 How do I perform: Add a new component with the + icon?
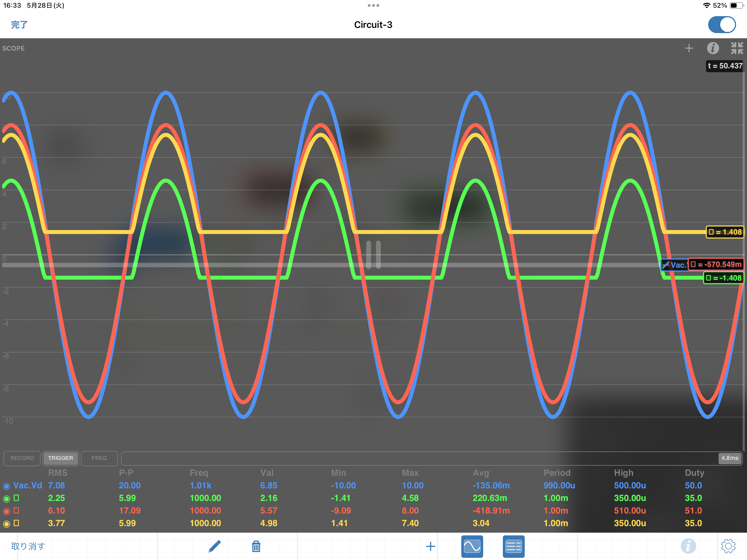[431, 546]
